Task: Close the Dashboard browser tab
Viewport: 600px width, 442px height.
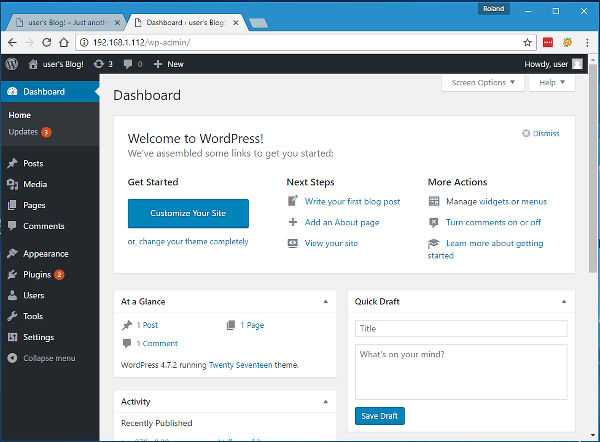Action: point(236,23)
